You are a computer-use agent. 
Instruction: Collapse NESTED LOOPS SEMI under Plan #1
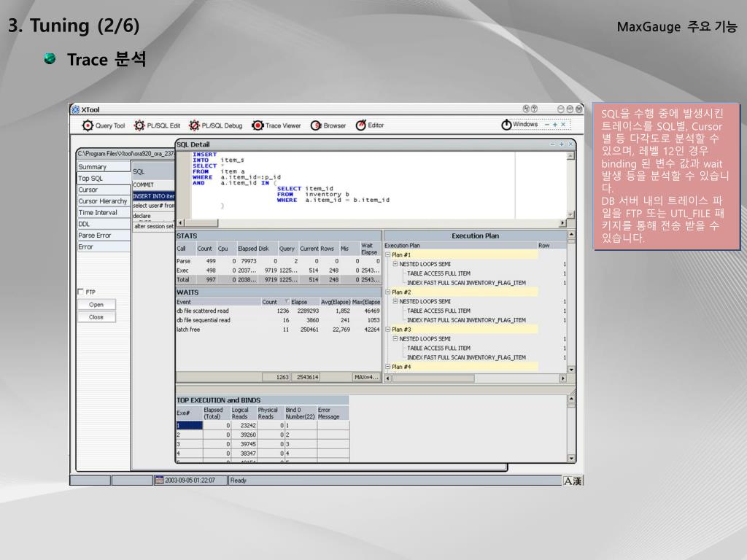click(x=395, y=264)
